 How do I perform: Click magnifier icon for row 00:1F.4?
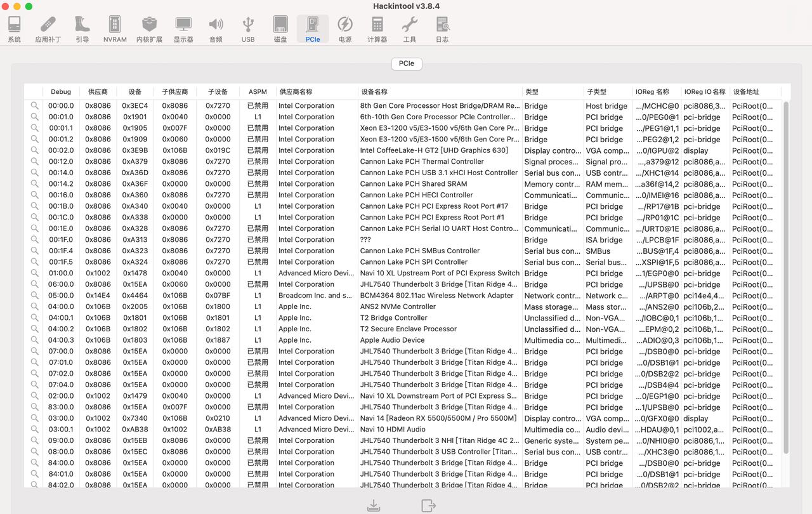click(x=34, y=251)
